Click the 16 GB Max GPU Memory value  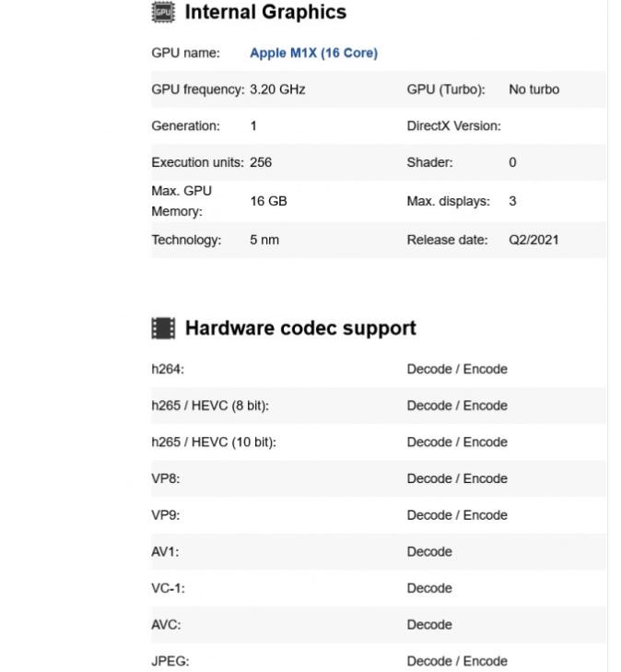(x=268, y=201)
